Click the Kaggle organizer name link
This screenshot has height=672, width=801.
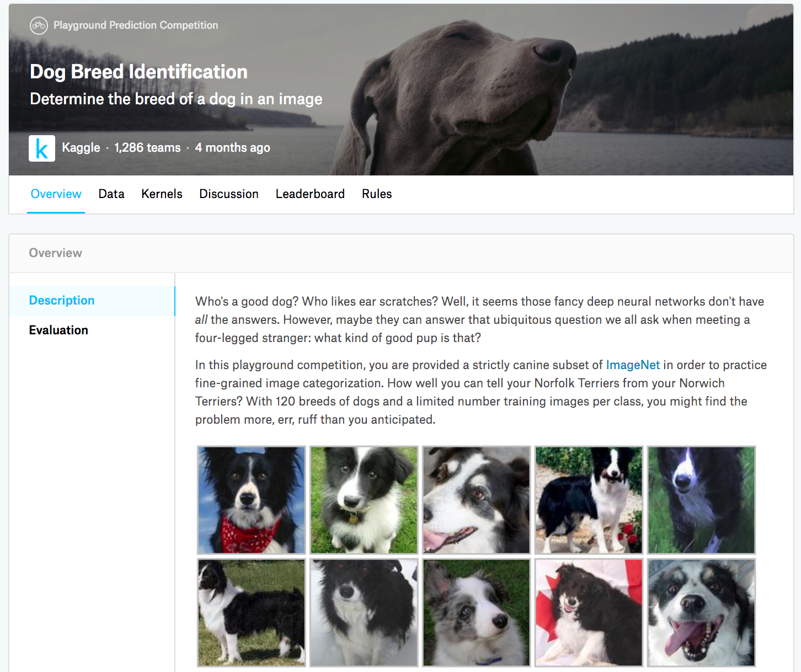81,148
